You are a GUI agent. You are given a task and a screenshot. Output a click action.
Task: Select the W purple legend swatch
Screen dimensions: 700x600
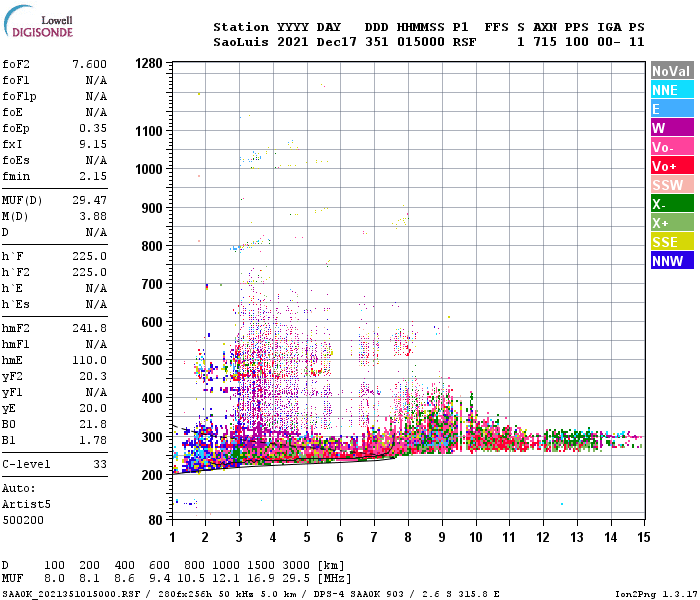click(672, 128)
